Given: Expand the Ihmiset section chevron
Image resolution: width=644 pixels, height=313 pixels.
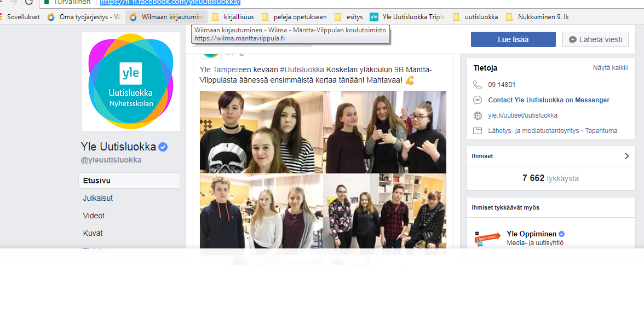Looking at the screenshot, I should point(626,156).
